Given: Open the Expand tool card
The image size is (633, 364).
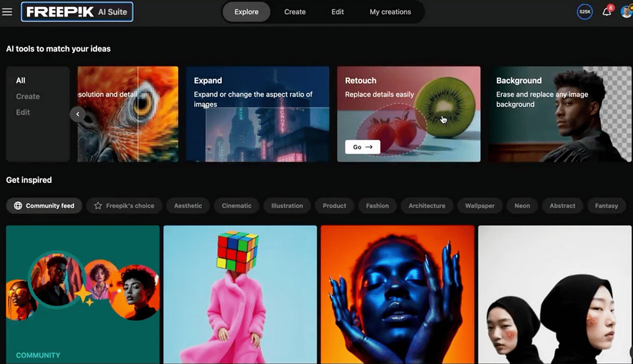Looking at the screenshot, I should click(258, 114).
